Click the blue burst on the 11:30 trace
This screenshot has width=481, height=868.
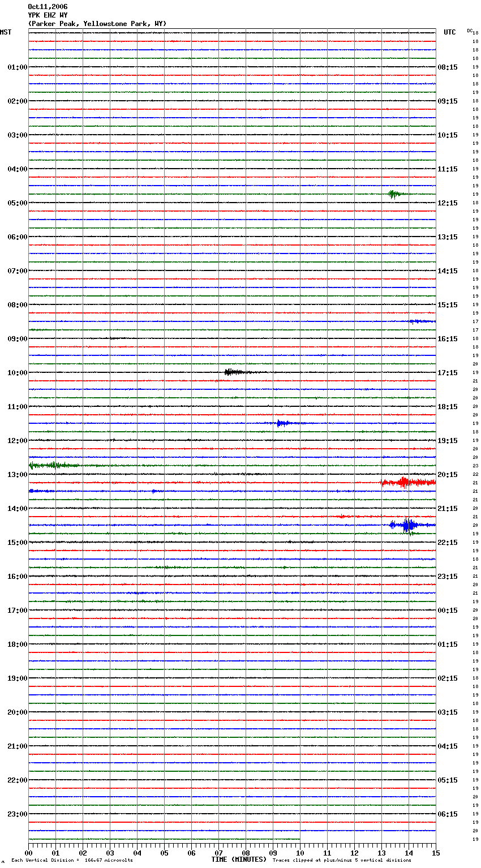click(x=285, y=423)
